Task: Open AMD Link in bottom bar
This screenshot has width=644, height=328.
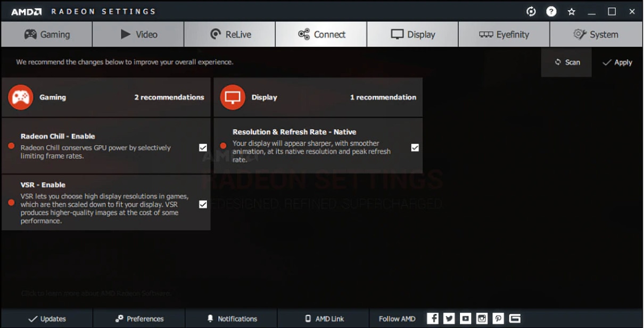Action: pos(324,318)
